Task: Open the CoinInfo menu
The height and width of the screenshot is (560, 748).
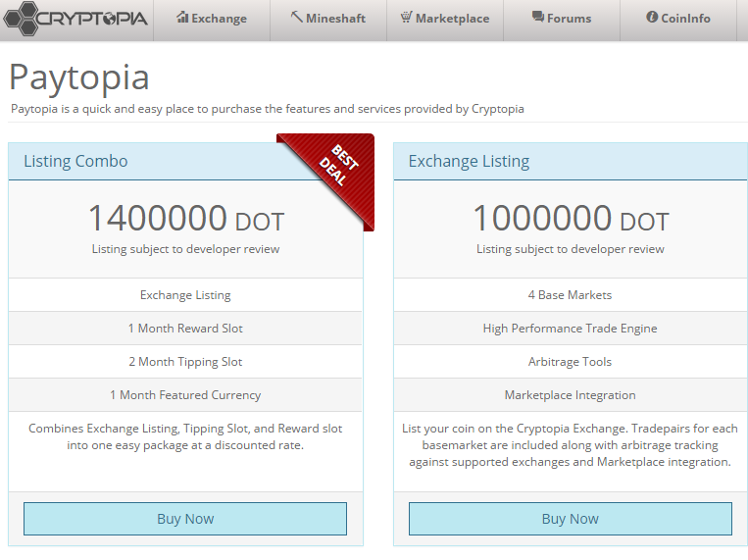Action: 678,20
